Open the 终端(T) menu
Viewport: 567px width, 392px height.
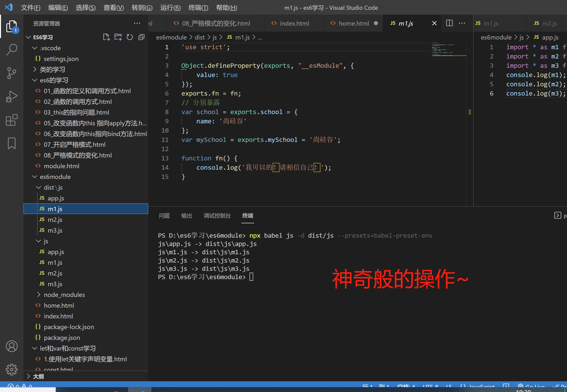coord(198,8)
